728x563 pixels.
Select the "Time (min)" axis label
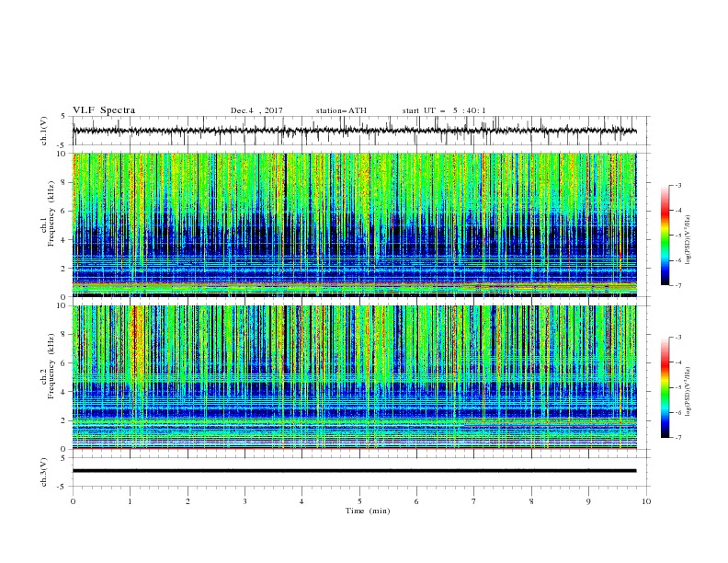coord(368,511)
